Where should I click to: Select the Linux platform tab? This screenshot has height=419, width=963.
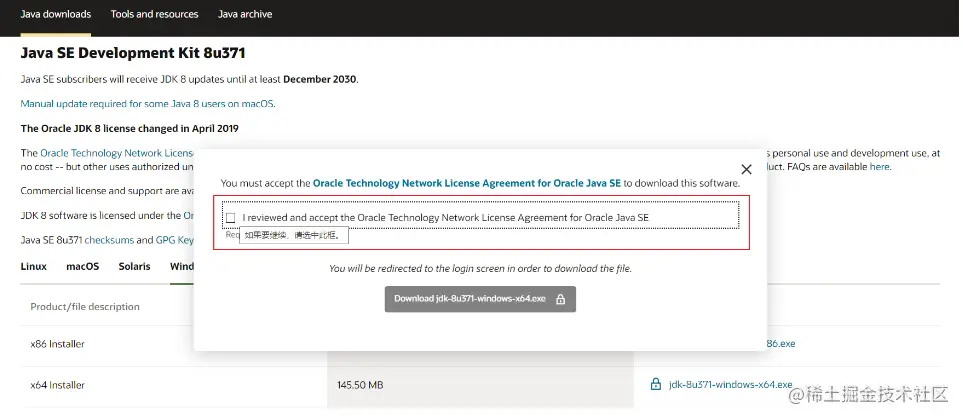pyautogui.click(x=34, y=267)
